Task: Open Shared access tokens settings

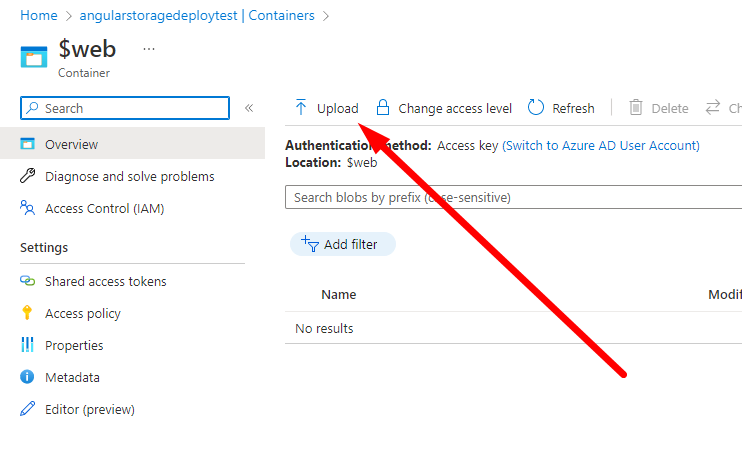Action: [x=105, y=281]
